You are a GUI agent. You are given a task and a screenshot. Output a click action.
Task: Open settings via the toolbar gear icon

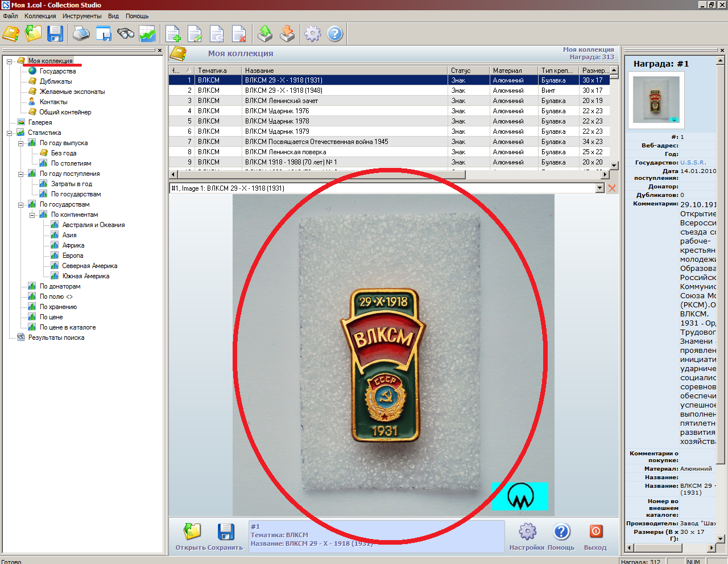click(313, 34)
